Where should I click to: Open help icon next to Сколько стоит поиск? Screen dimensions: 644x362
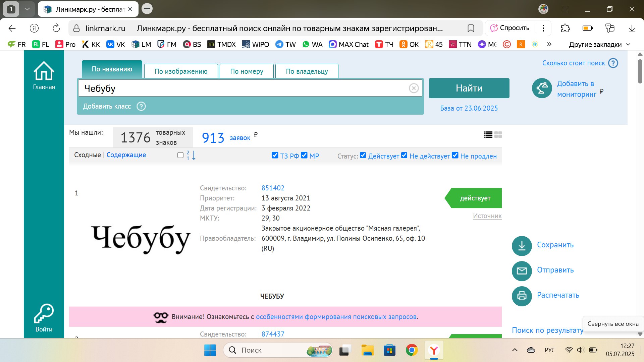(613, 63)
